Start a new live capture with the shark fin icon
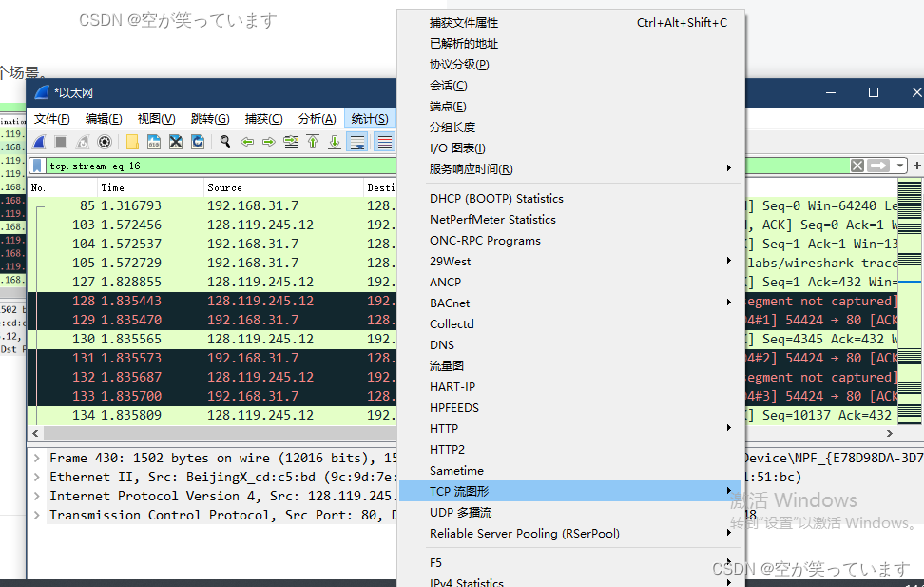 click(39, 141)
